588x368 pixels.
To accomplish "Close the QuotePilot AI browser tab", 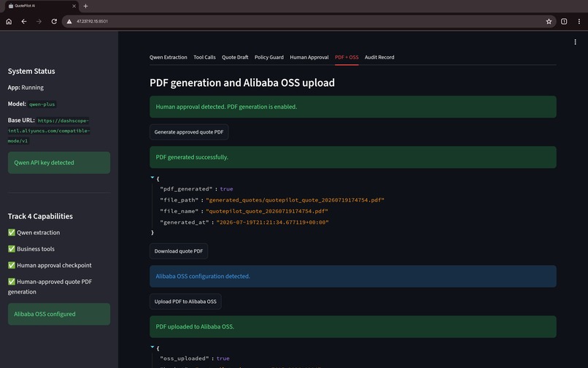I will point(74,6).
